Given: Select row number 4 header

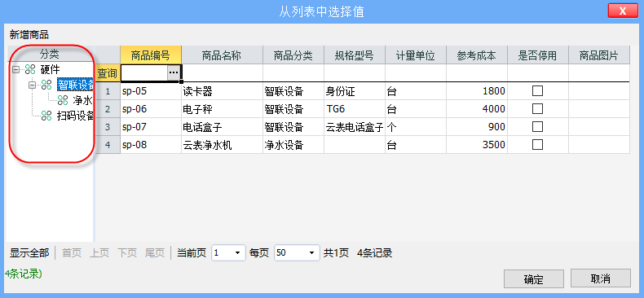Looking at the screenshot, I should point(108,144).
